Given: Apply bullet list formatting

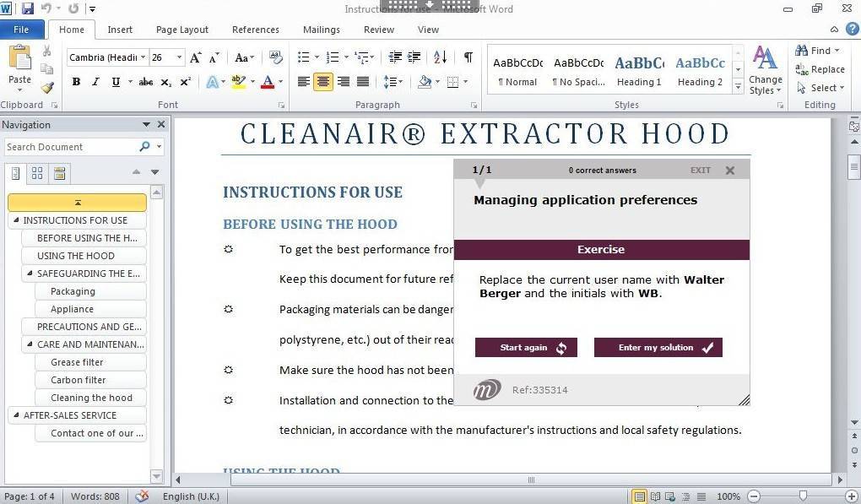Looking at the screenshot, I should (x=304, y=57).
